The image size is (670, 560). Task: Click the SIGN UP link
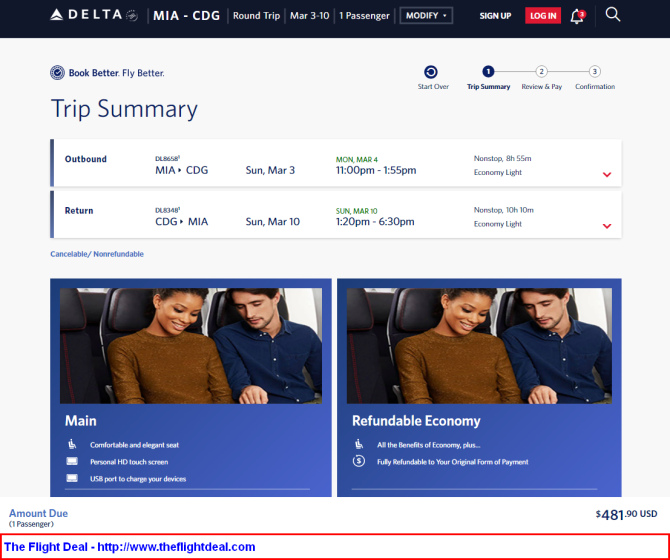coord(495,16)
